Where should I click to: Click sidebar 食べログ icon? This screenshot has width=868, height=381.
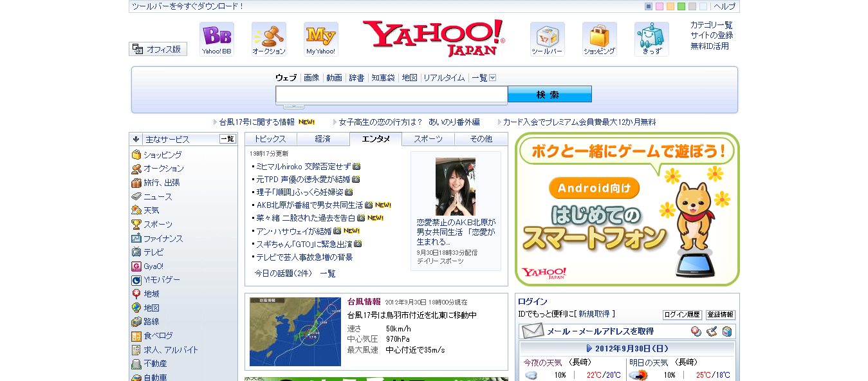(136, 336)
